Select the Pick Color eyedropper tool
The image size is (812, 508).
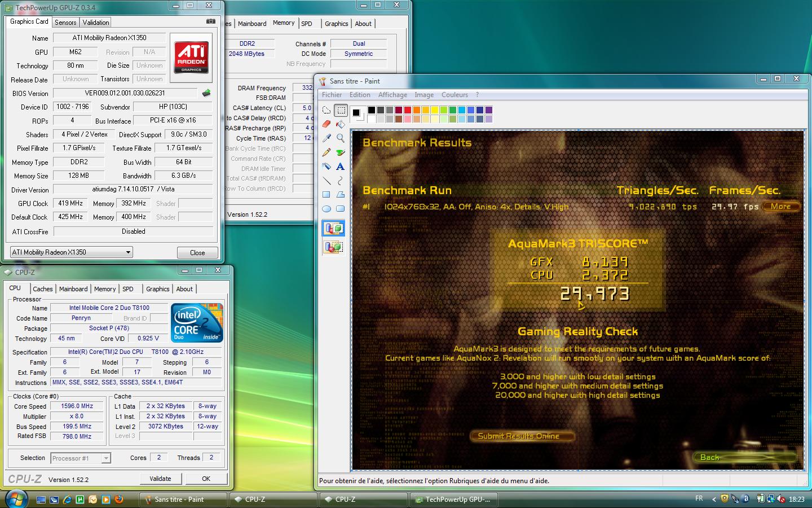[x=326, y=138]
